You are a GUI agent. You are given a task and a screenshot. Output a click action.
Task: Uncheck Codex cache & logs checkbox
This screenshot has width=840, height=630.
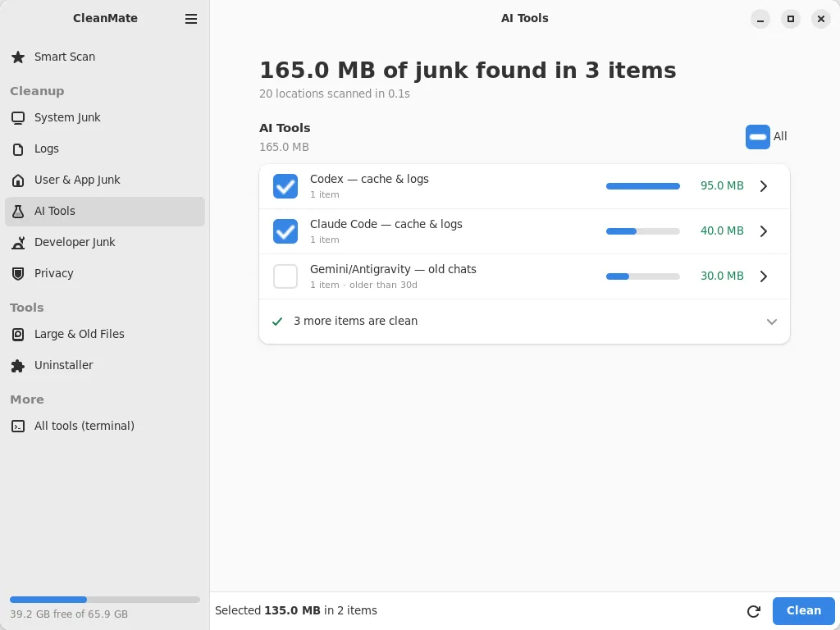coord(285,186)
